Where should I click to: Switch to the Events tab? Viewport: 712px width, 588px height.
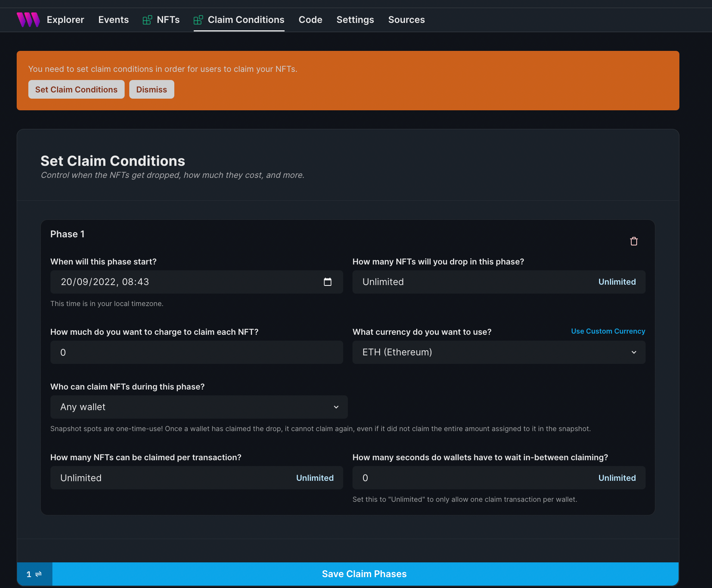click(x=113, y=20)
